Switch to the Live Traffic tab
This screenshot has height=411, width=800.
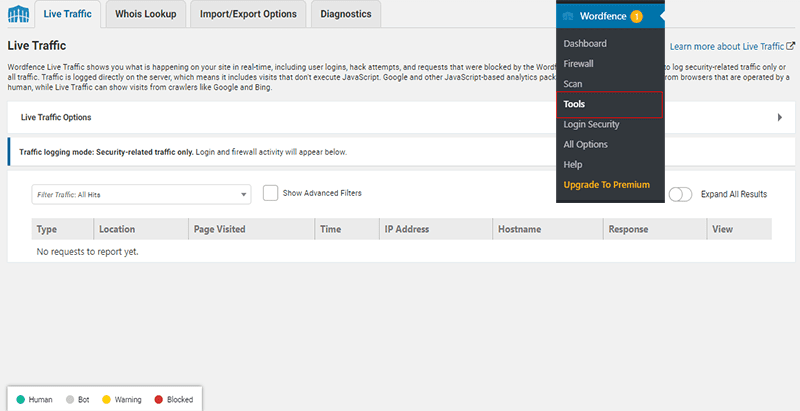coord(67,14)
